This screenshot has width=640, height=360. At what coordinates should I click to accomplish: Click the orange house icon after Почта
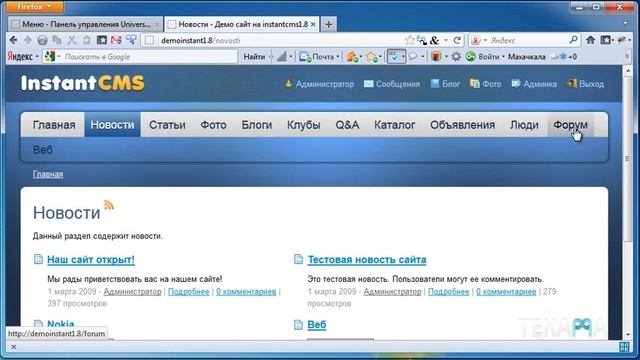[352, 57]
